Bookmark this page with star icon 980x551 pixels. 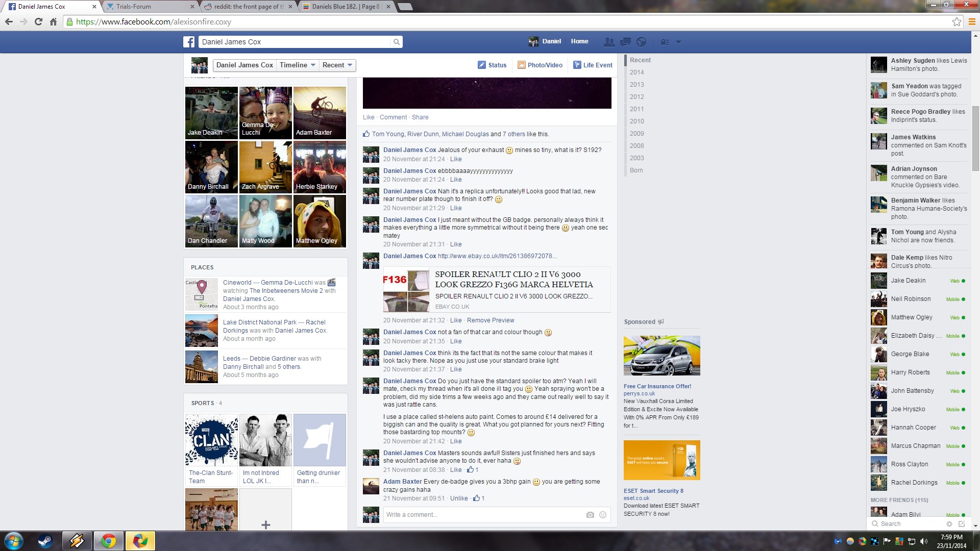tap(957, 21)
